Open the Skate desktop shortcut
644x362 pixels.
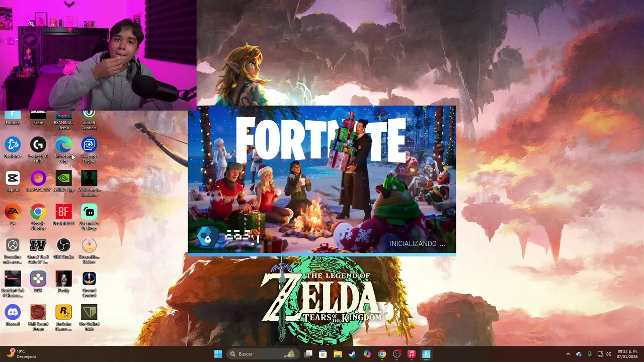(38, 118)
